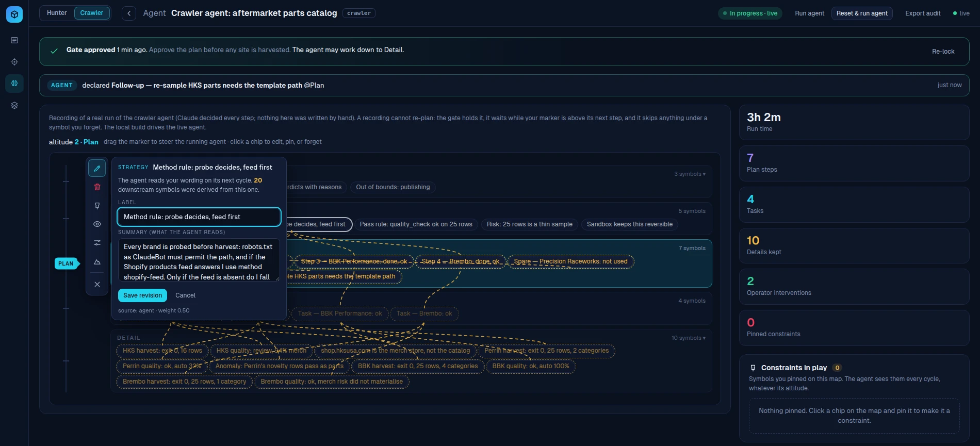Open chip Brembo quality: ok, merch risk

point(332,382)
